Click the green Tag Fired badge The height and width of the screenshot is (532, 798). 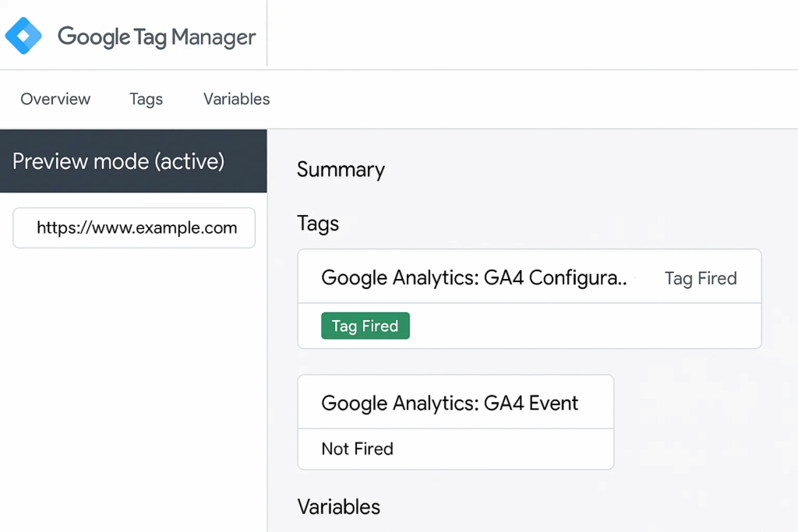(x=365, y=326)
